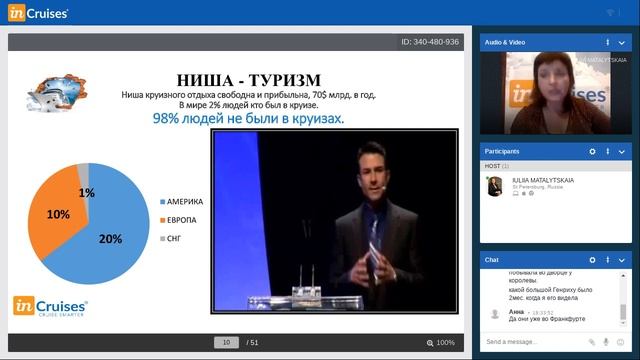Collapse the Participants panel

(622, 152)
